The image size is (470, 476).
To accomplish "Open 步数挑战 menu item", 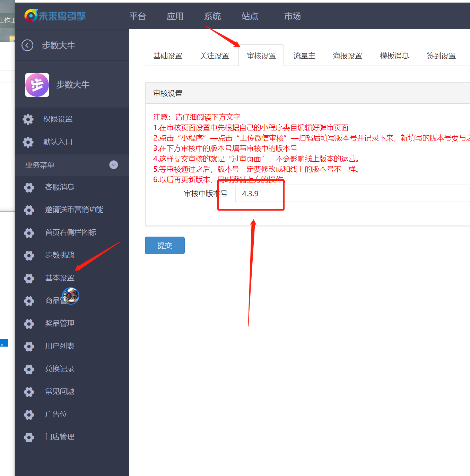I will pyautogui.click(x=60, y=255).
